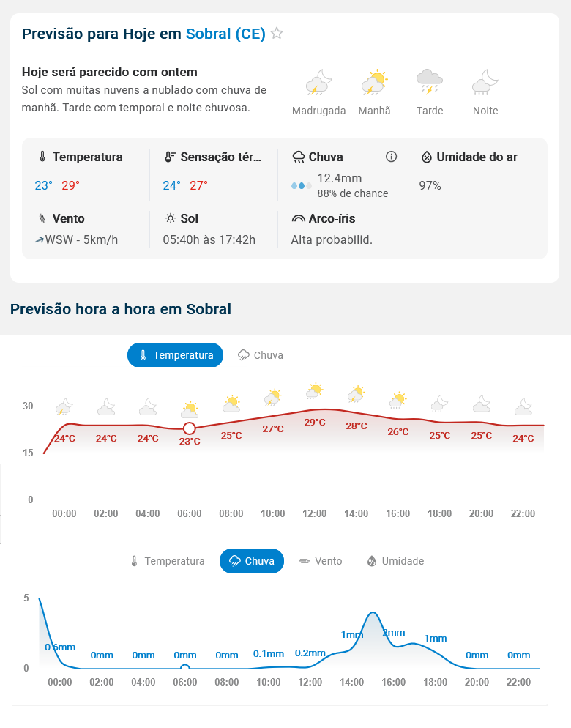Open the Umidade tab in lower chart
This screenshot has width=571, height=728.
point(395,561)
